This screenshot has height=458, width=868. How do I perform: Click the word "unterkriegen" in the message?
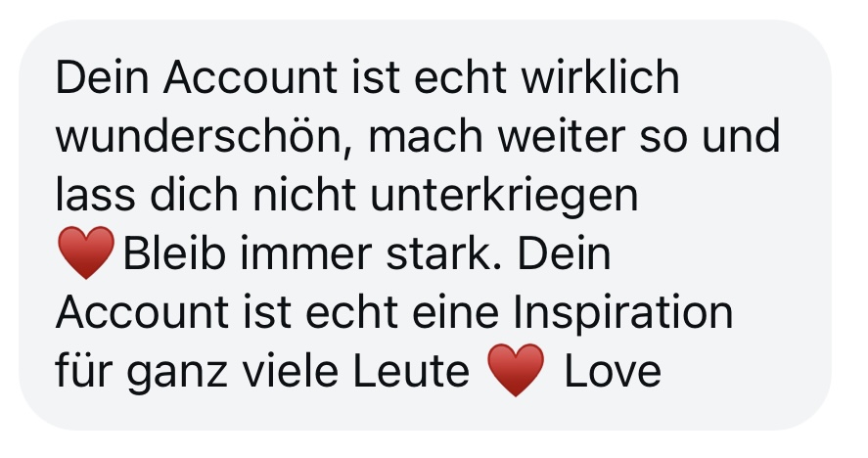[x=504, y=197]
